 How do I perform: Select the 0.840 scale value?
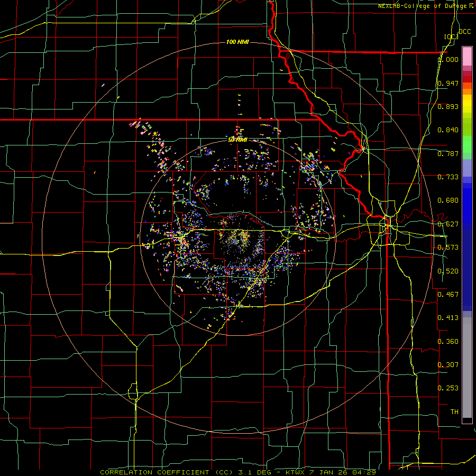[x=448, y=130]
